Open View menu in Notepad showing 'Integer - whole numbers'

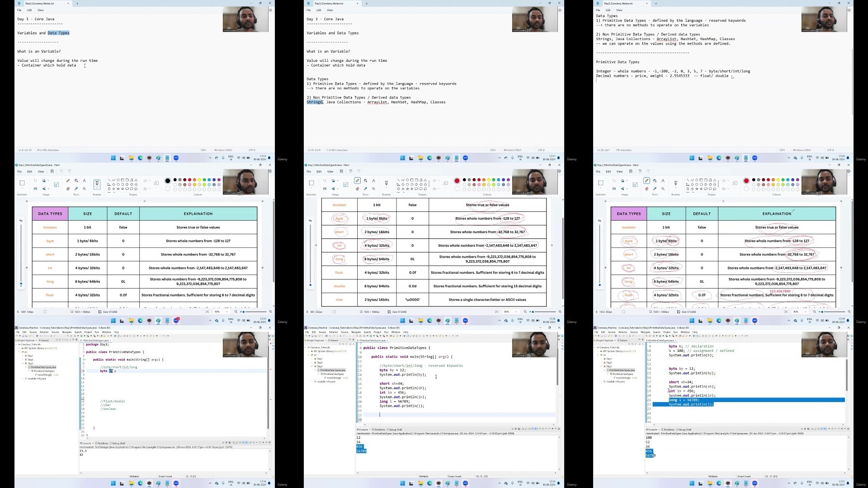click(x=619, y=10)
